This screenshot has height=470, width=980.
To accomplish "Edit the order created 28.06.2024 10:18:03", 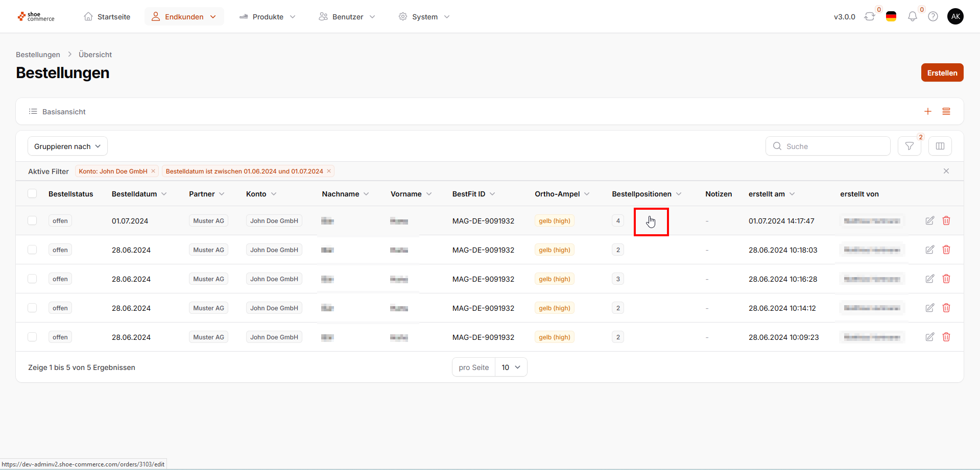I will (x=929, y=250).
